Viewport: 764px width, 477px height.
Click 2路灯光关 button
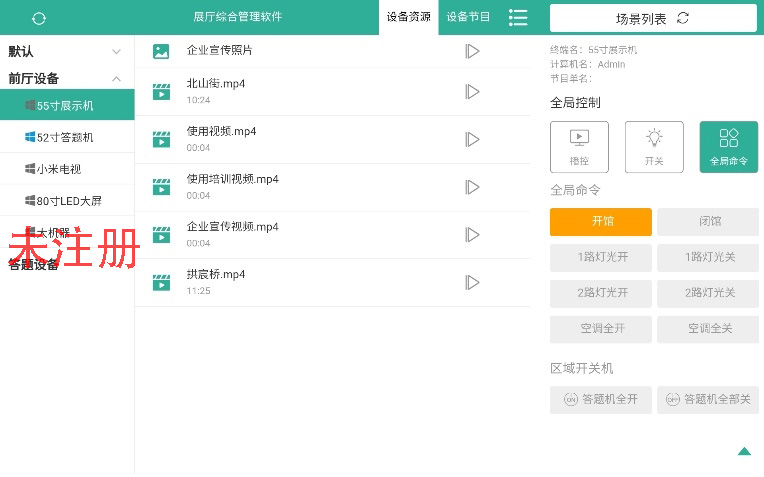(708, 293)
